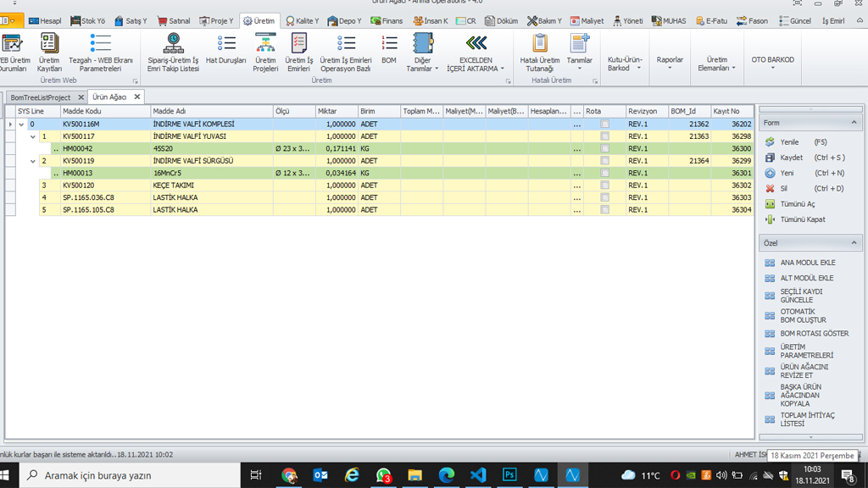Open EXCELDEN İÇERİ AKTARMA dropdown

coord(476,53)
